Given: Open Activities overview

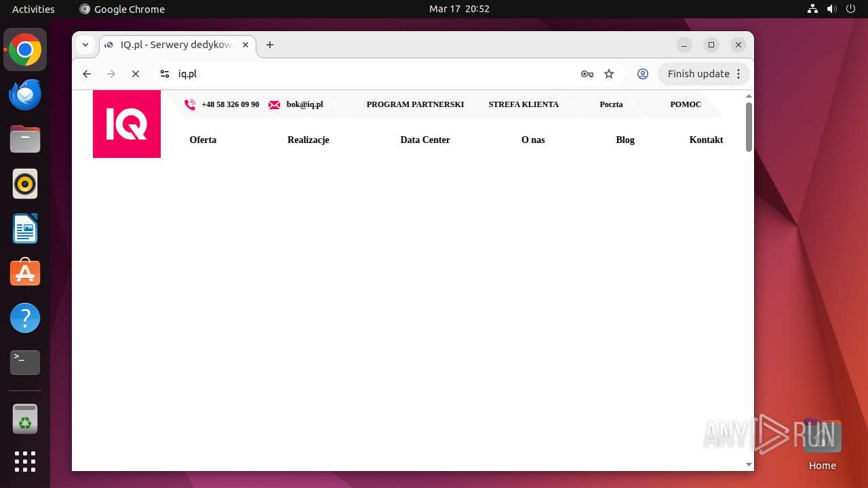Looking at the screenshot, I should pyautogui.click(x=33, y=9).
